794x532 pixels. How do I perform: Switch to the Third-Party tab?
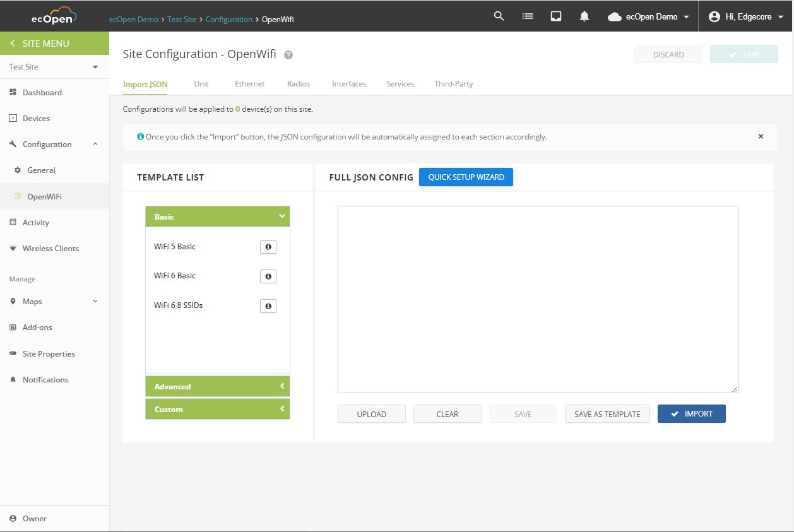tap(453, 84)
